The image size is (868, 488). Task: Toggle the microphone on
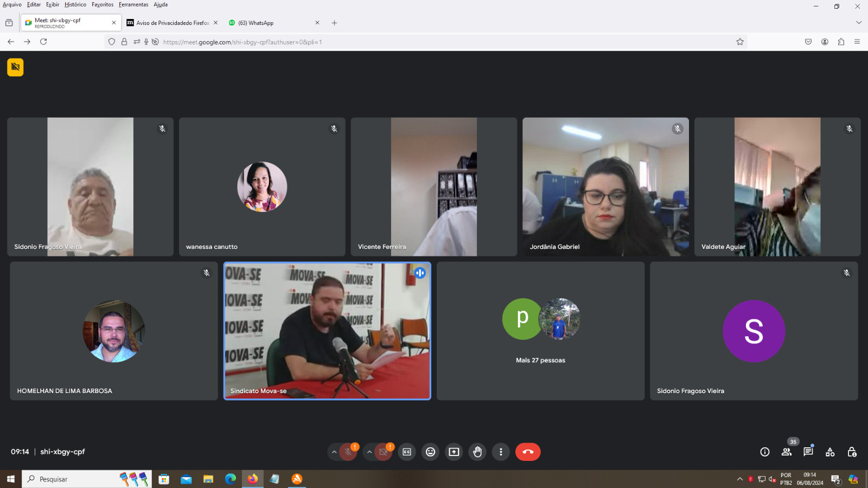(x=348, y=452)
